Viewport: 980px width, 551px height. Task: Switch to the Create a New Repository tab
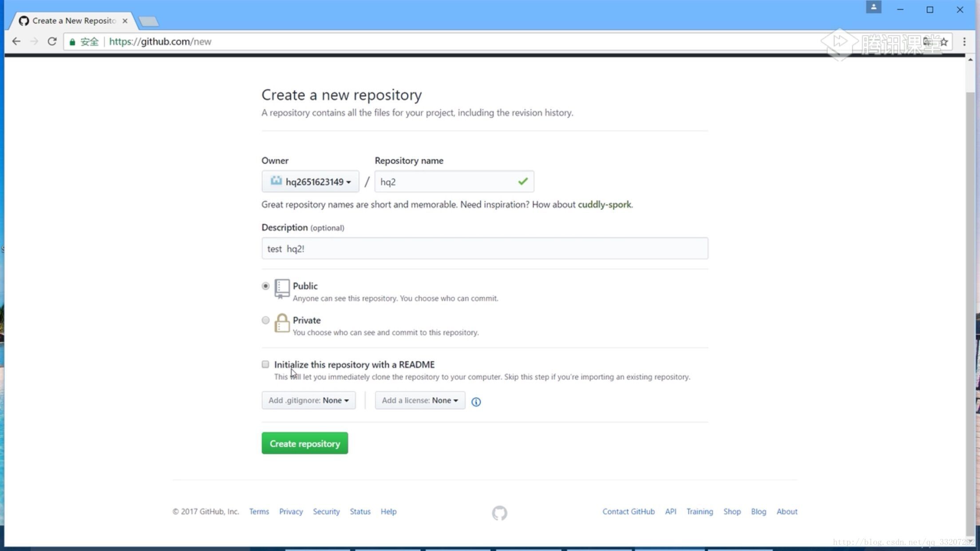pos(74,21)
